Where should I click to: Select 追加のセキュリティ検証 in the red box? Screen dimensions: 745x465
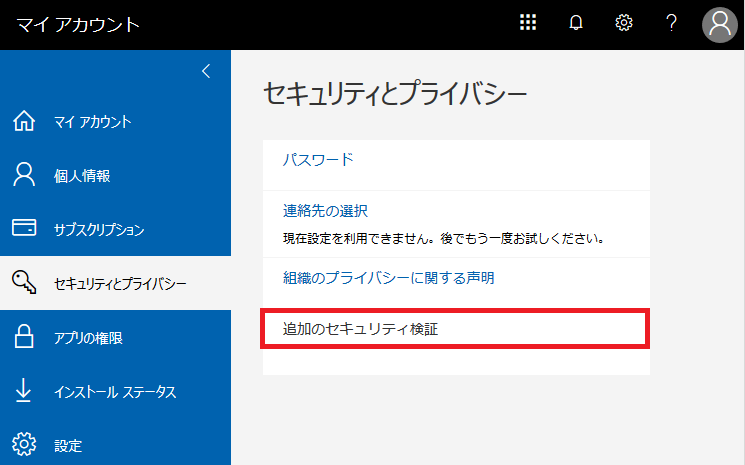coord(361,329)
